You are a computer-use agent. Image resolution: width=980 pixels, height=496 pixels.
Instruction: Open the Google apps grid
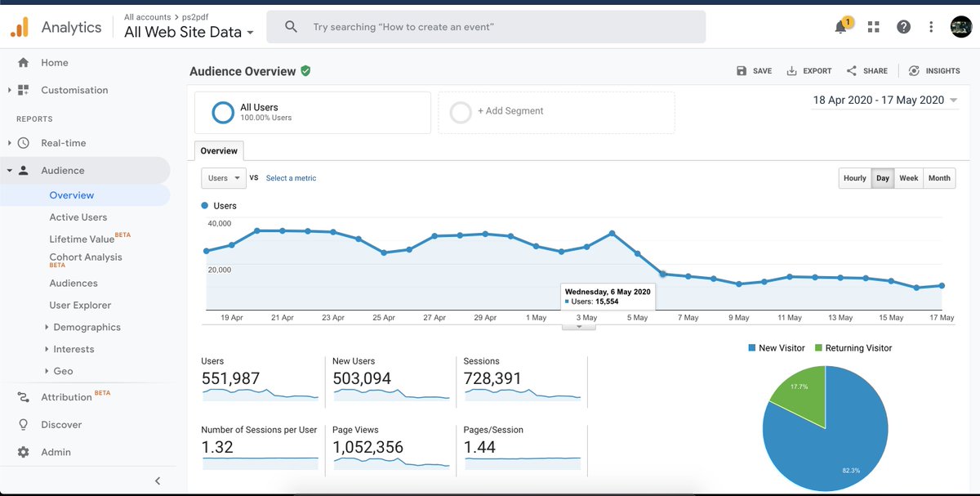[x=872, y=26]
